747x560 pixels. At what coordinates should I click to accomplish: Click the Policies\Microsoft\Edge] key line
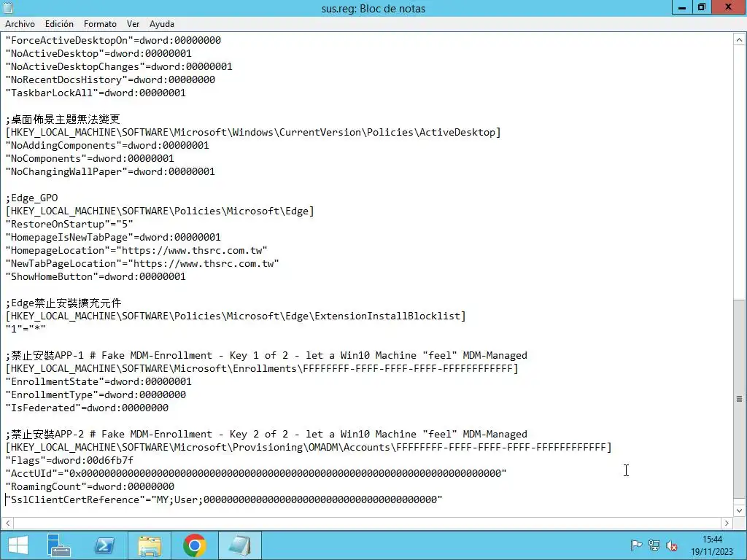coord(160,211)
